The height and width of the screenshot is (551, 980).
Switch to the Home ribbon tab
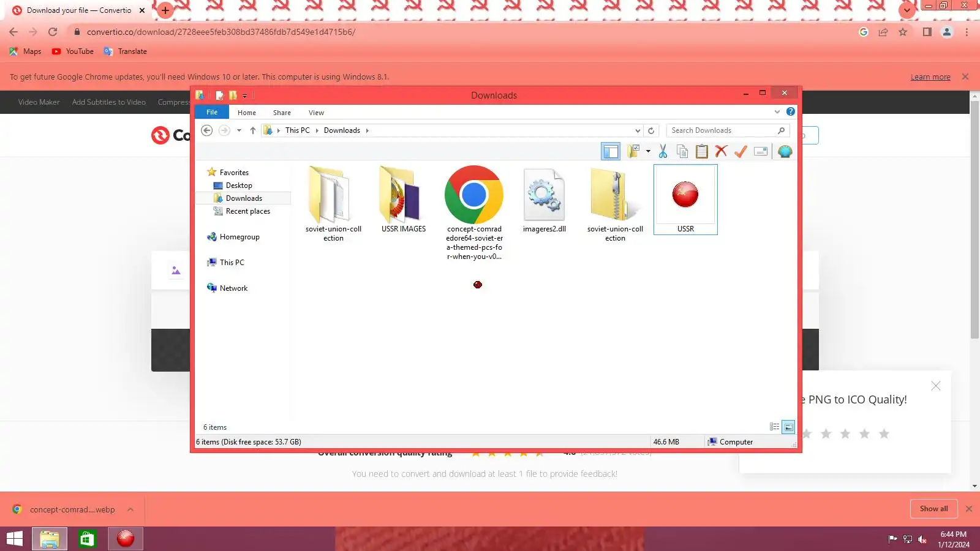coord(247,113)
